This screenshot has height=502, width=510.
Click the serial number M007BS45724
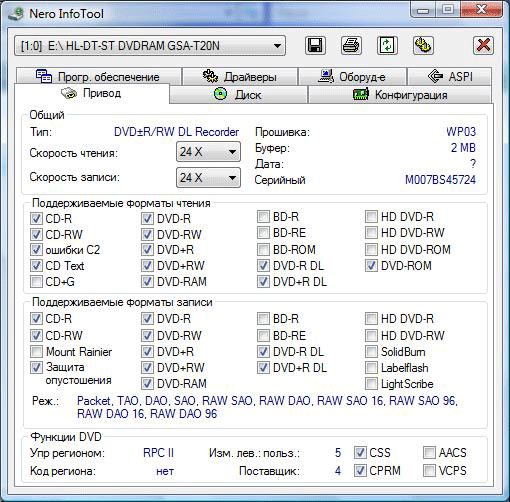click(x=440, y=180)
